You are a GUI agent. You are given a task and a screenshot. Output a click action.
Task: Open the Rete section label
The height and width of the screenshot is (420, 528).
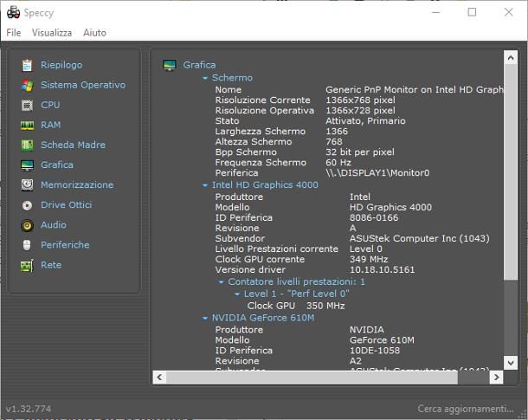coord(51,265)
